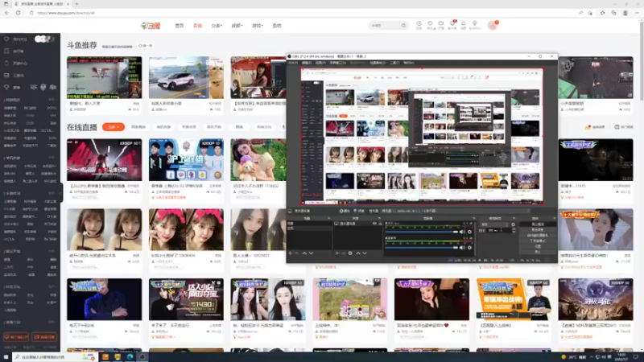Viewport: 644px width, 362px height.
Task: Click the Douyu logo in the header
Action: pyautogui.click(x=151, y=26)
